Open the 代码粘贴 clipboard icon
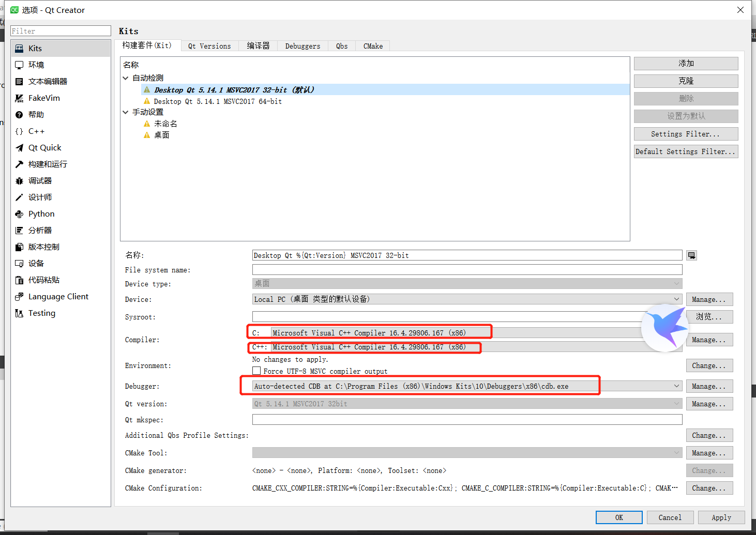This screenshot has height=535, width=756. 19,280
